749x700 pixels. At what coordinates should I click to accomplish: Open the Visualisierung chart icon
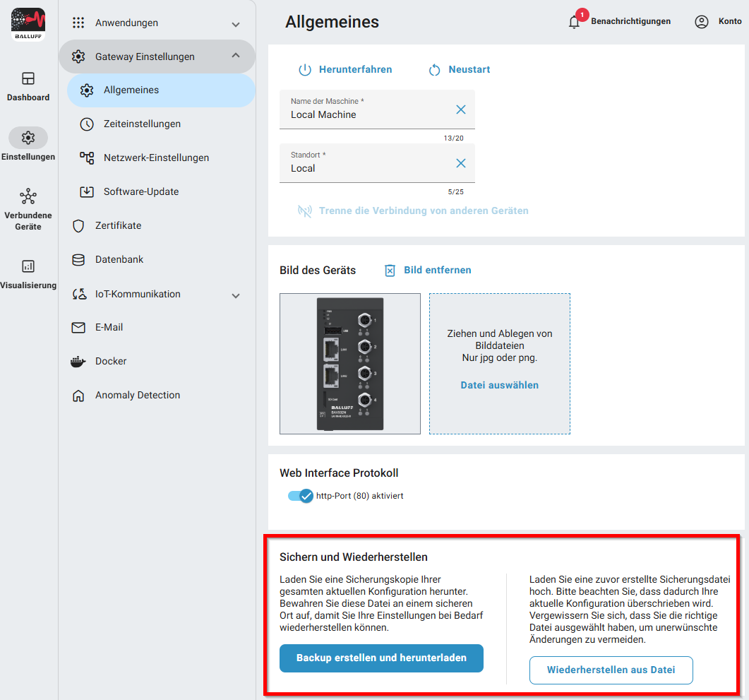pos(28,266)
